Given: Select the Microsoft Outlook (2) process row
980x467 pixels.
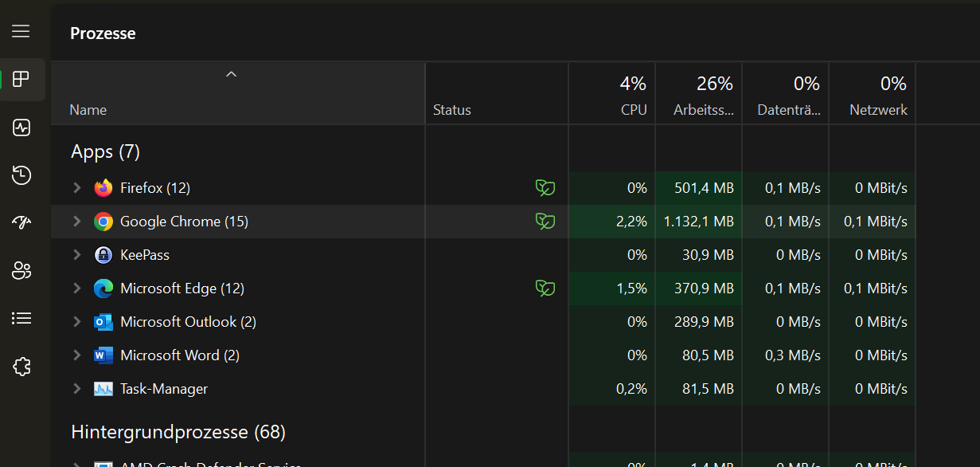Looking at the screenshot, I should [x=483, y=322].
